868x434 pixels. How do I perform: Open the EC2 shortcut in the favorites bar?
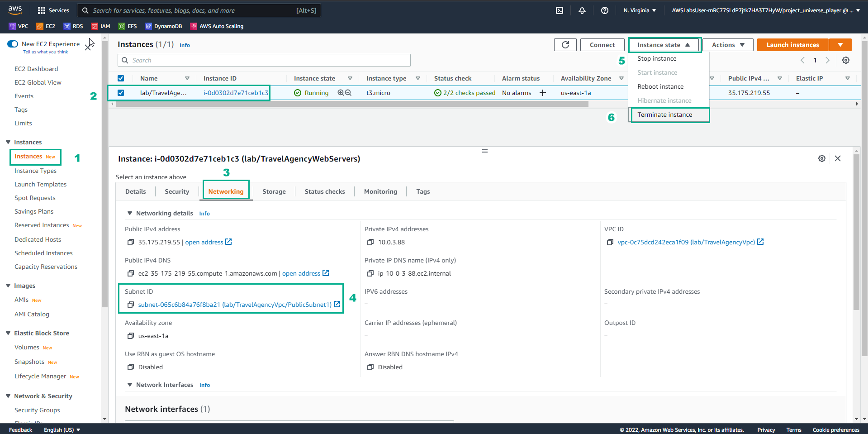click(46, 26)
